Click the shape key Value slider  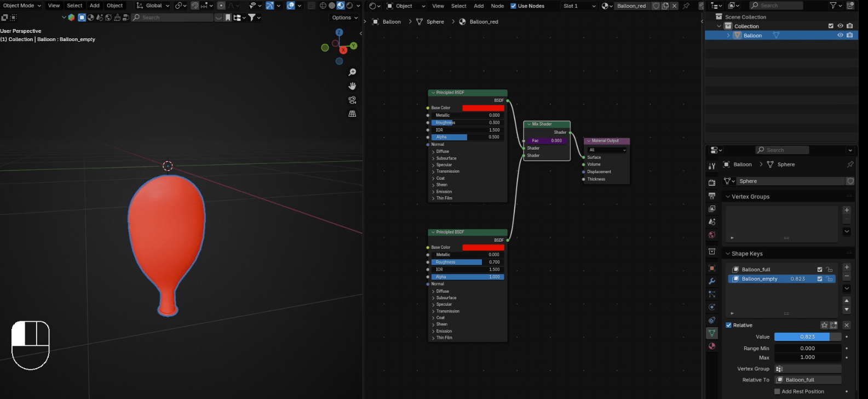[x=807, y=337]
